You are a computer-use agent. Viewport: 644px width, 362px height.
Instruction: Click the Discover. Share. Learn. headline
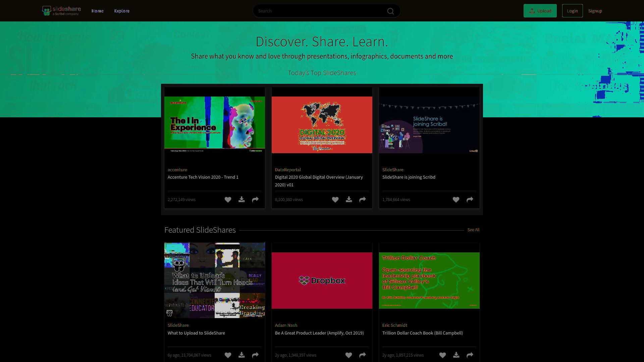click(x=322, y=42)
